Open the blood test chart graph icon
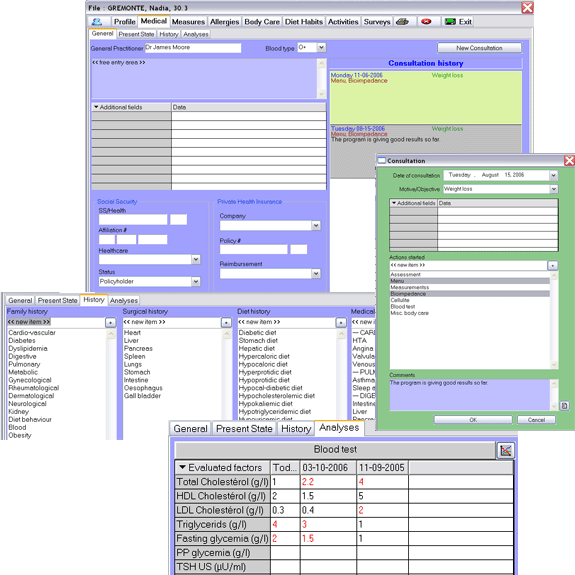This screenshot has width=575, height=575. tap(505, 451)
